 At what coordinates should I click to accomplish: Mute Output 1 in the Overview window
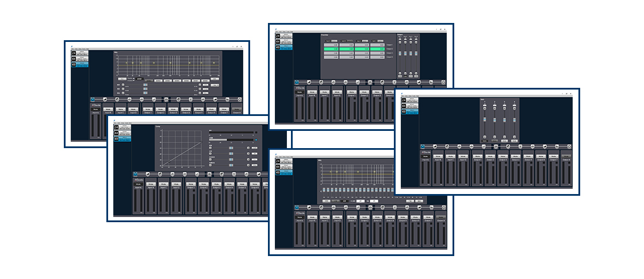[x=351, y=92]
